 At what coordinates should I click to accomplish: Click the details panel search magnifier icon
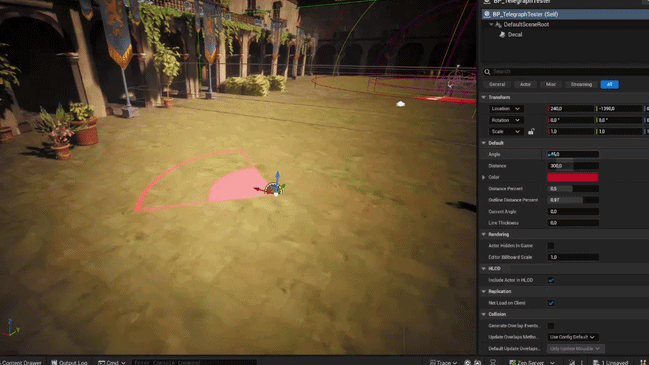[487, 72]
